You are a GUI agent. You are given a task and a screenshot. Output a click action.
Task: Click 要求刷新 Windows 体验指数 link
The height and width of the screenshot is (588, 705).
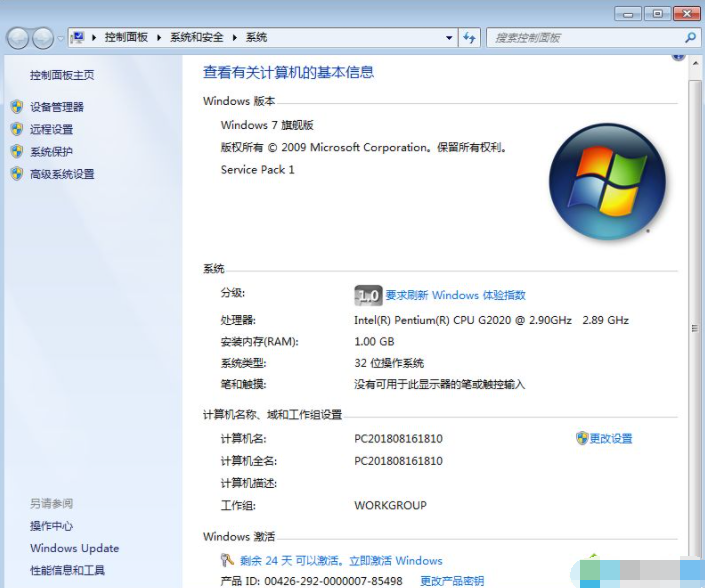455,295
